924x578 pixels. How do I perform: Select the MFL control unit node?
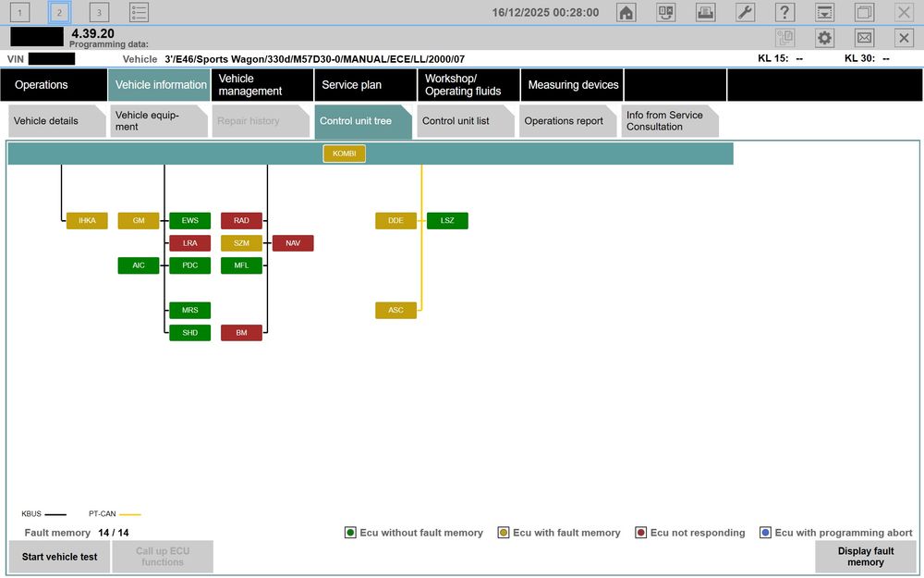click(241, 265)
